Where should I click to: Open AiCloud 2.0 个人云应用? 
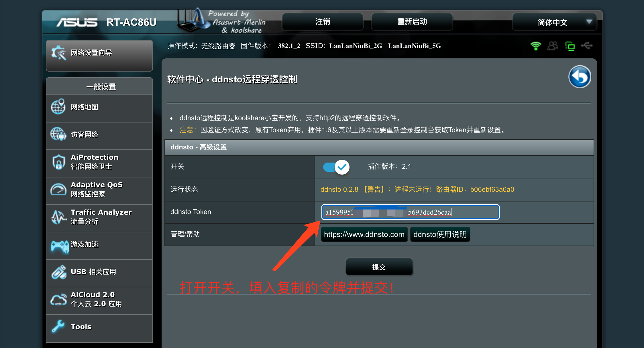pyautogui.click(x=99, y=300)
